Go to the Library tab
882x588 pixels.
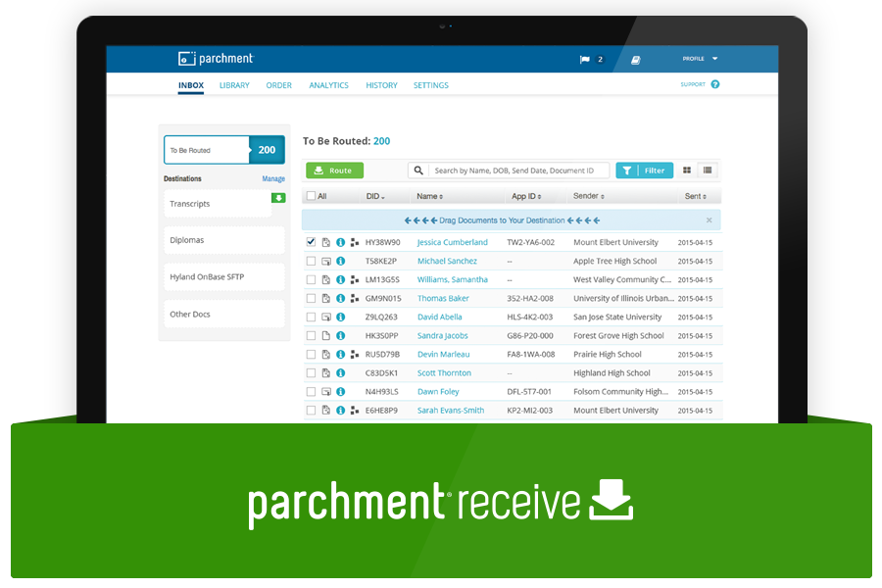tap(234, 85)
